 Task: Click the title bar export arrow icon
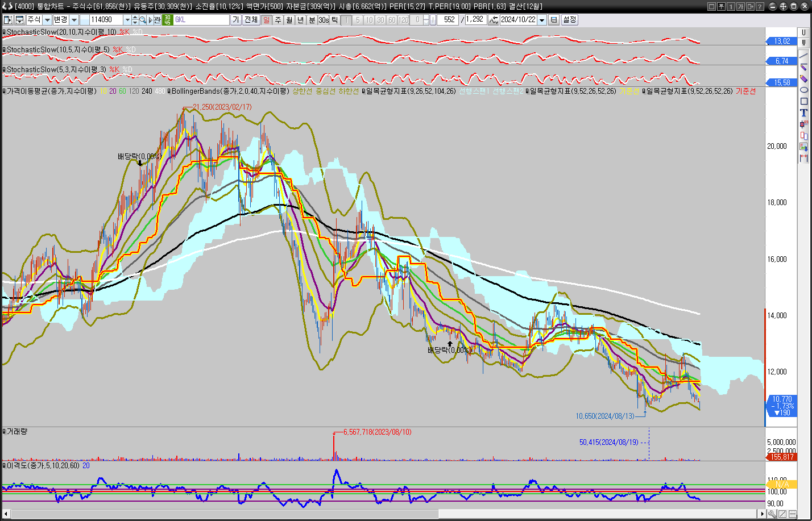pyautogui.click(x=749, y=6)
